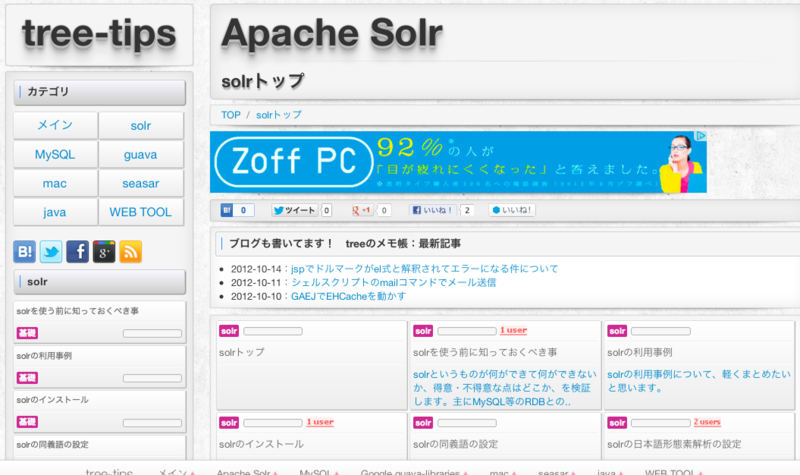
Task: Open the solrトップ card title
Action: 242,352
